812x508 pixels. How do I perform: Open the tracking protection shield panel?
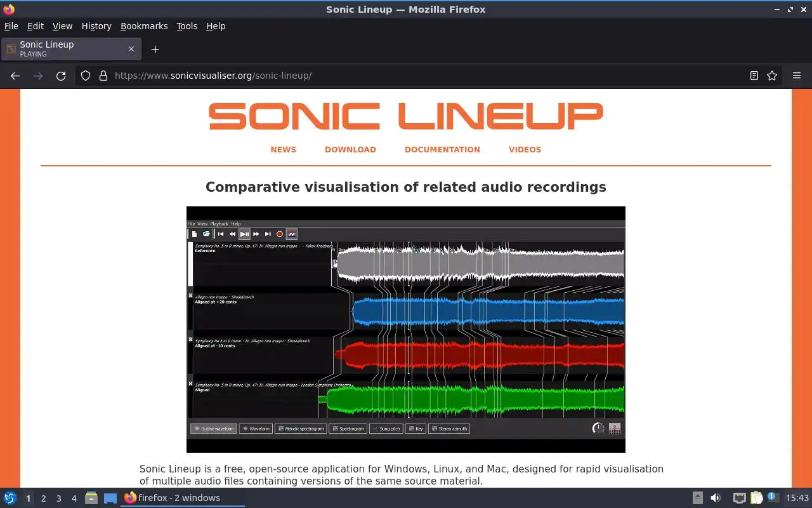(x=86, y=76)
